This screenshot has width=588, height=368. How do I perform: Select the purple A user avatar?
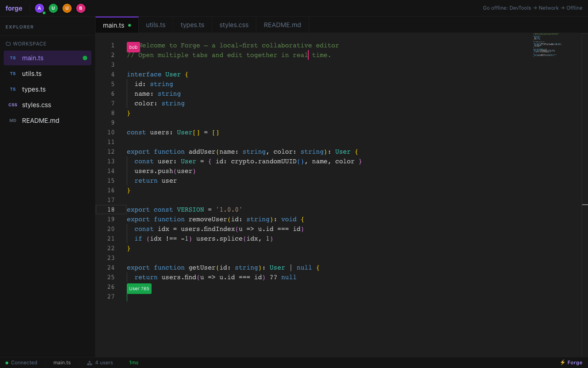point(40,8)
